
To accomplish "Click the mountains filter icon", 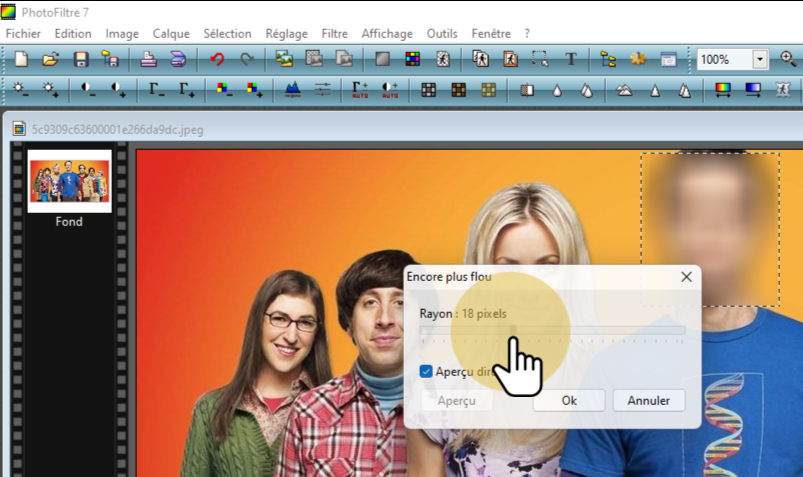I will 624,91.
